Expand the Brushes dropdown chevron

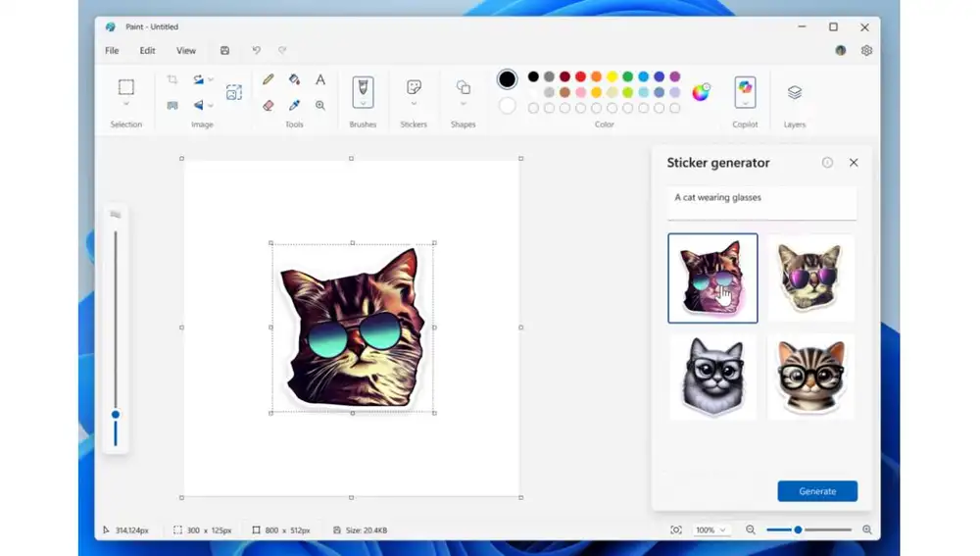pos(363,104)
